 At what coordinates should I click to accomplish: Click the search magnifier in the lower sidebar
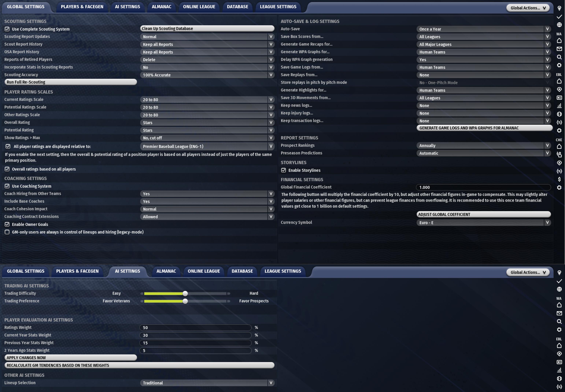pyautogui.click(x=559, y=321)
